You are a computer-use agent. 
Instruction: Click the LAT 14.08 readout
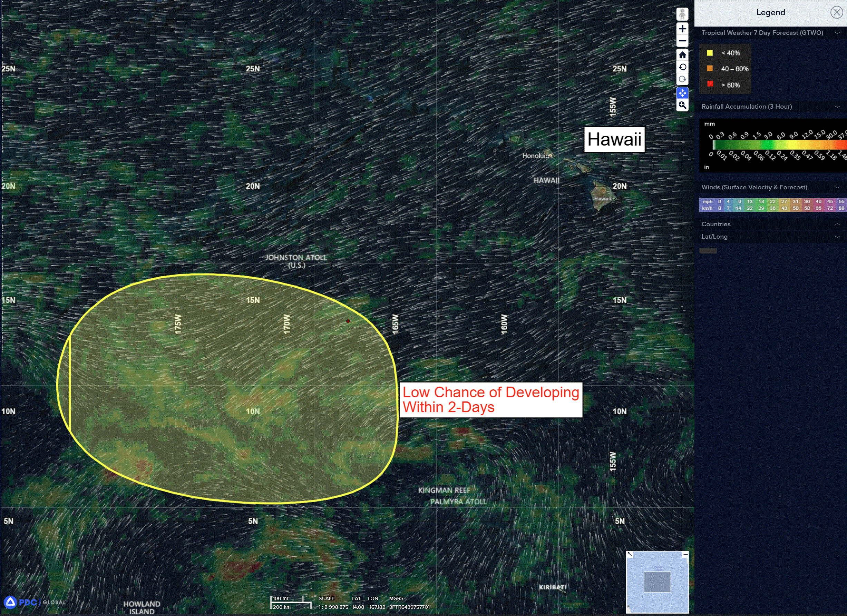(x=358, y=607)
